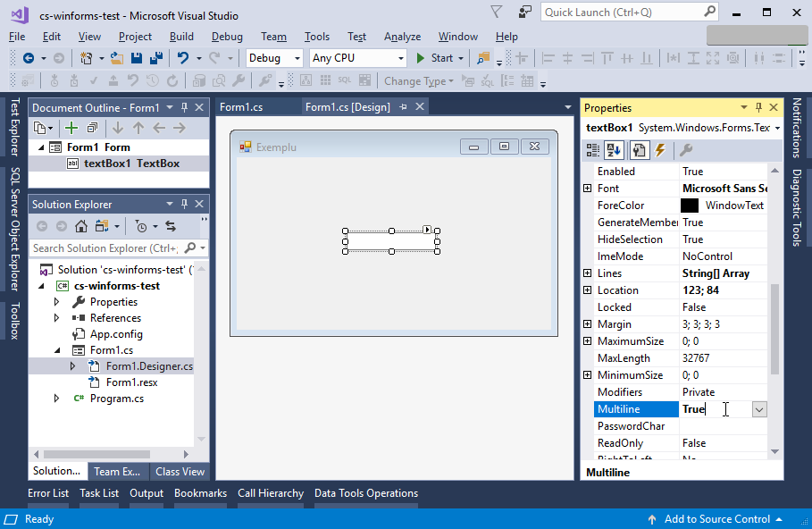Screen dimensions: 812x529
Task: Expand the Form1.Designer.cs node
Action: [73, 366]
